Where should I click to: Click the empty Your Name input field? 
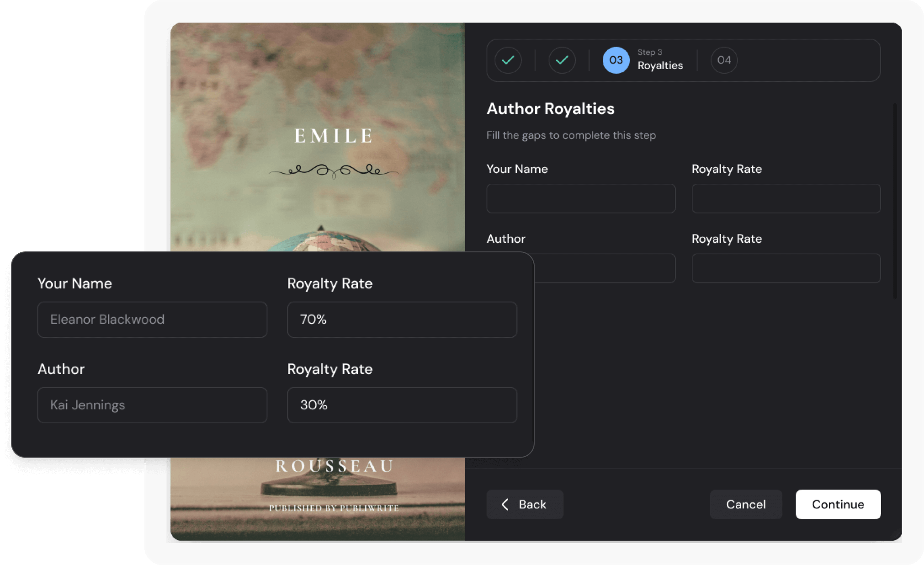pyautogui.click(x=580, y=198)
